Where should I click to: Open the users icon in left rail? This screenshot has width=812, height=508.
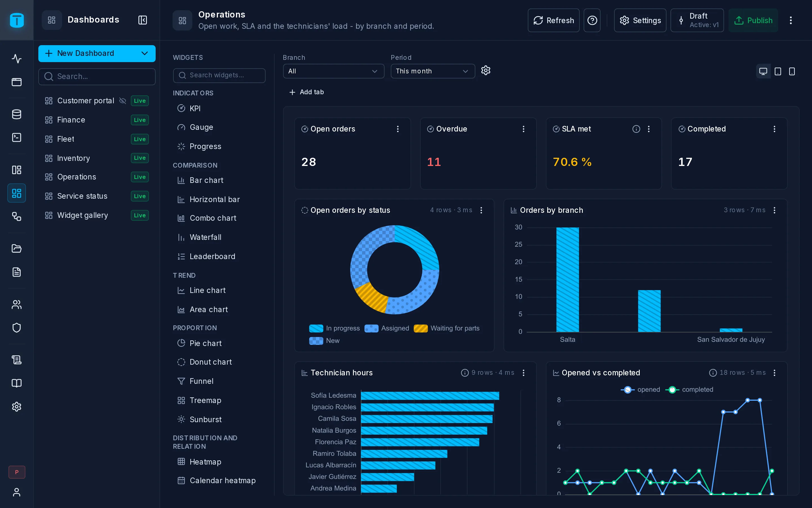[16, 305]
